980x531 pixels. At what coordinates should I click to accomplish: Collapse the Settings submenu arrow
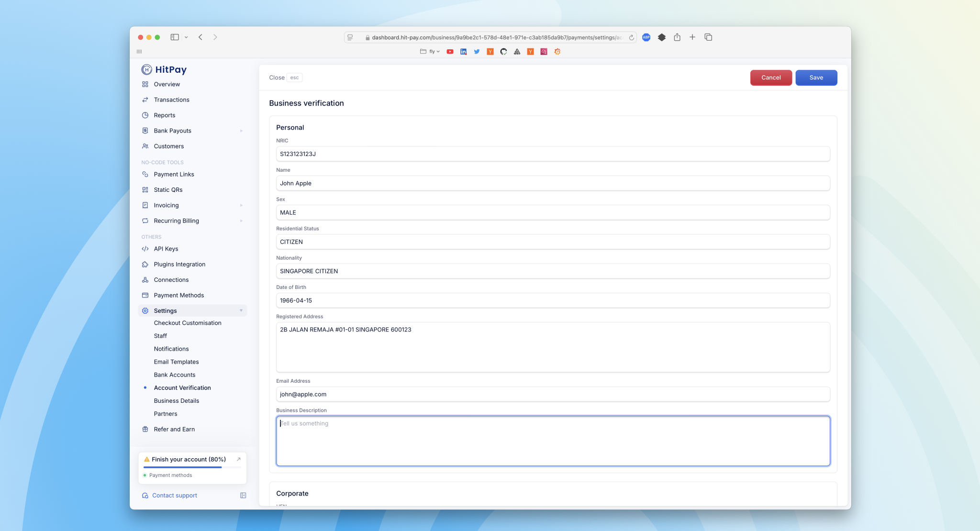point(241,310)
